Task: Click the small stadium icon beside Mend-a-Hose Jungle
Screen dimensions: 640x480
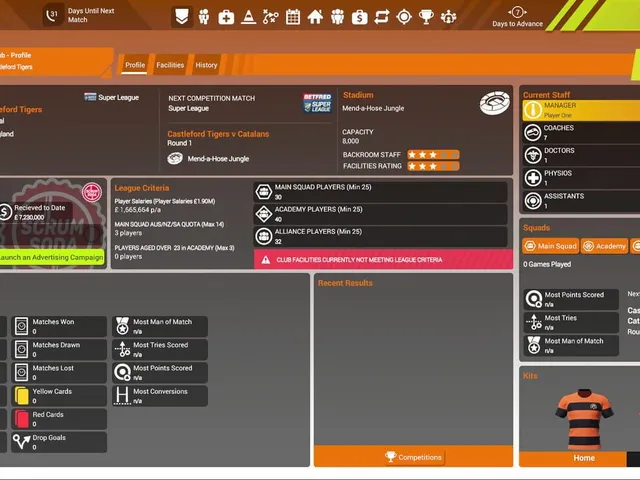Action: [175, 158]
